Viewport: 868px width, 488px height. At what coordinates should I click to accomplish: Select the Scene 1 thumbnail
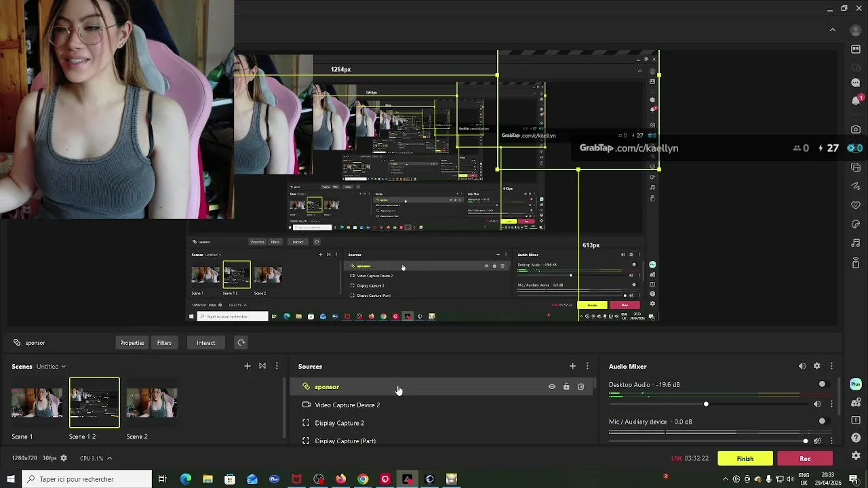37,403
